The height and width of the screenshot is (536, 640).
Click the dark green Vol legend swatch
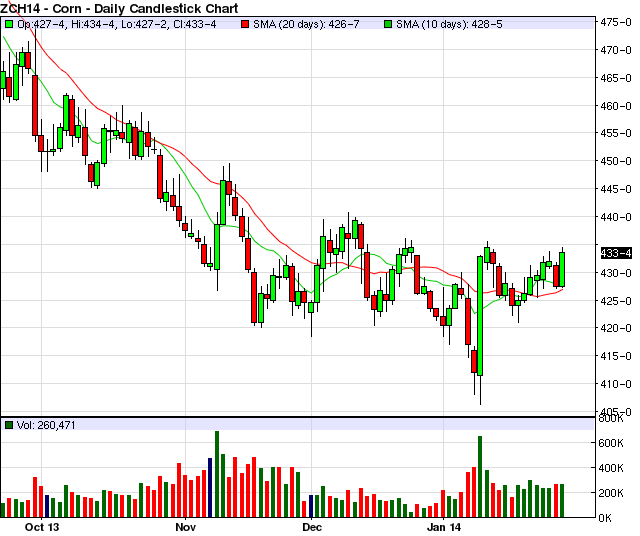pyautogui.click(x=9, y=425)
